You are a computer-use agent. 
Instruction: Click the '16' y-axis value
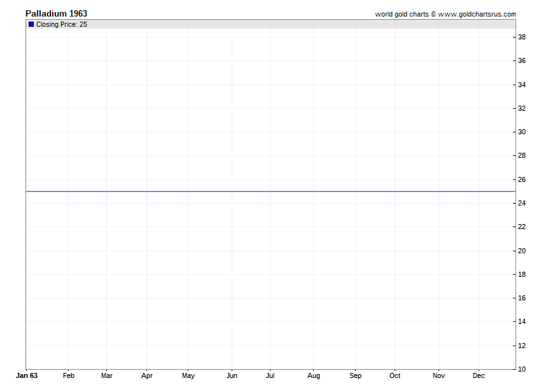point(522,298)
